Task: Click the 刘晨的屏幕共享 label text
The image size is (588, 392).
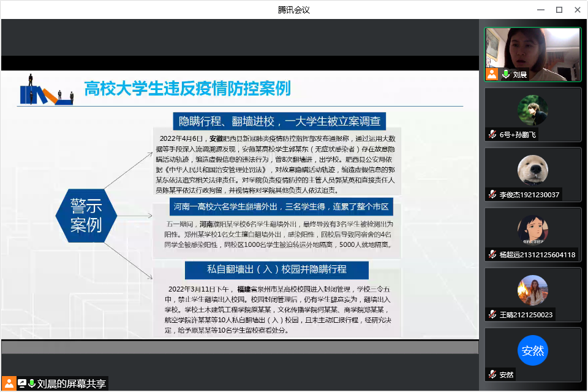Action: [x=72, y=384]
